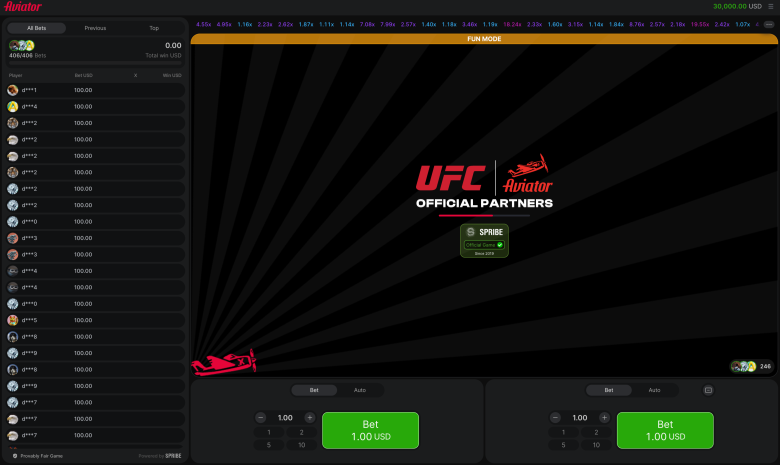Click the 1.00 amount field in the second panel

(x=580, y=418)
